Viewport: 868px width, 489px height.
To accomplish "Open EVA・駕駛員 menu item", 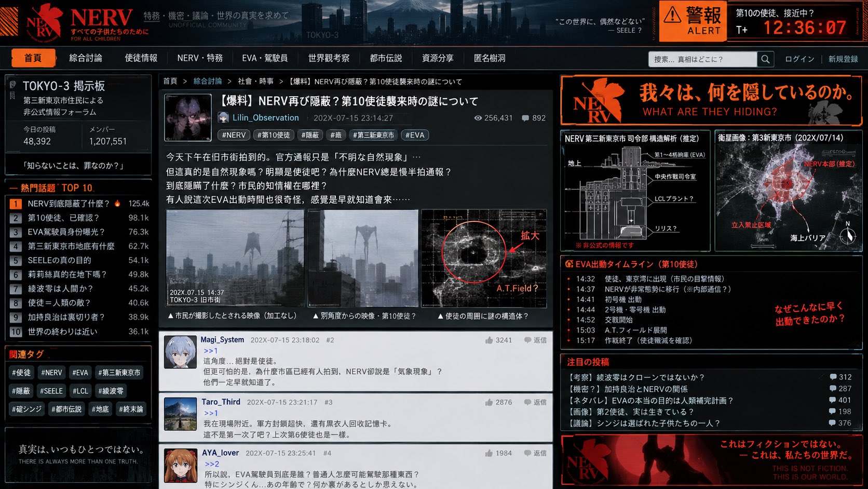I will coord(265,58).
